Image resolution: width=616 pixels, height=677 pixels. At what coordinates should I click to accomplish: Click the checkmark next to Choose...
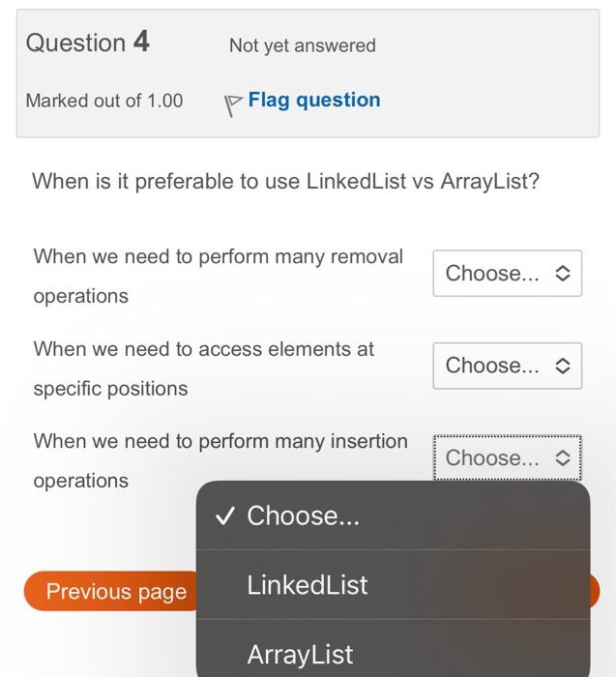pos(225,515)
